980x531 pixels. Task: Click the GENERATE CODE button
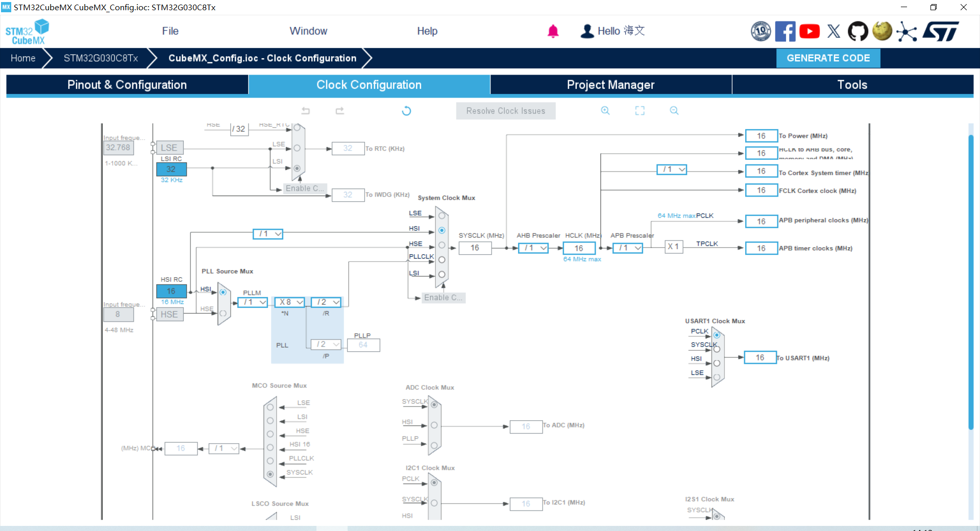[x=828, y=58]
